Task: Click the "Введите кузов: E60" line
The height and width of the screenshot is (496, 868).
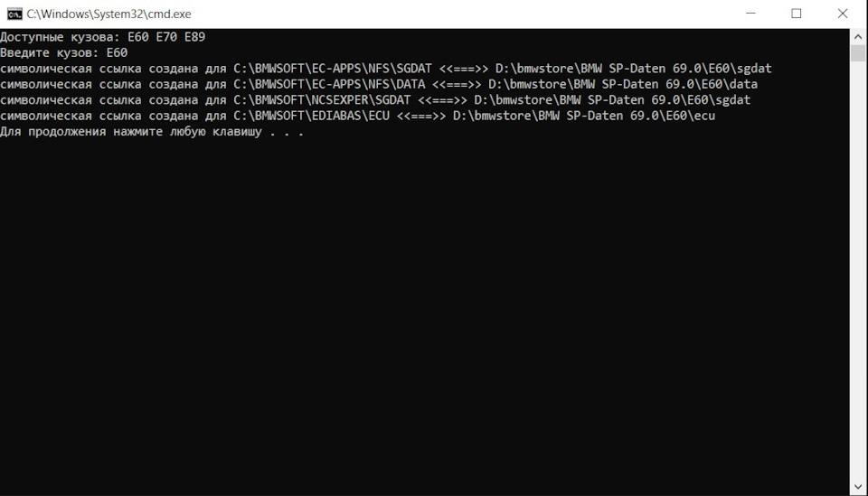Action: (x=63, y=52)
